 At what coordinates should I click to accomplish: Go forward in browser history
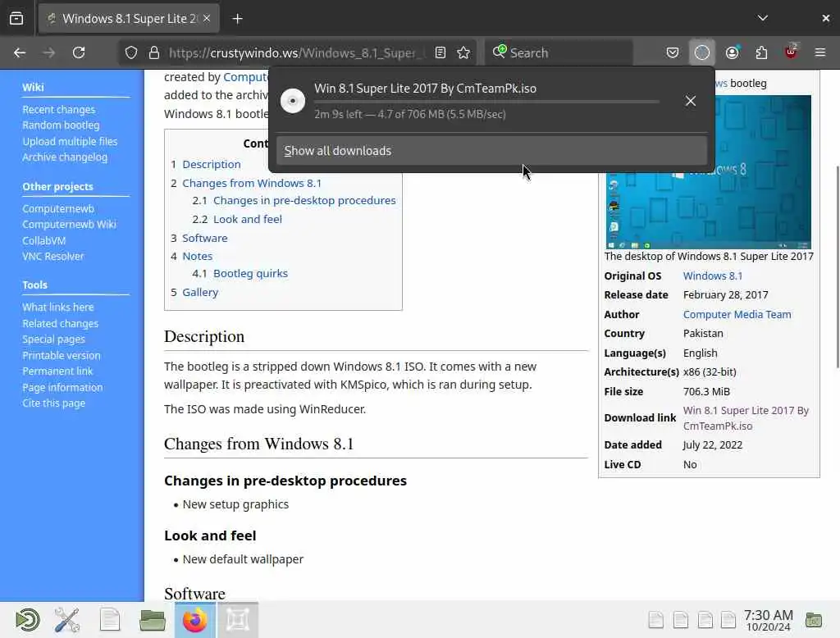pos(48,52)
